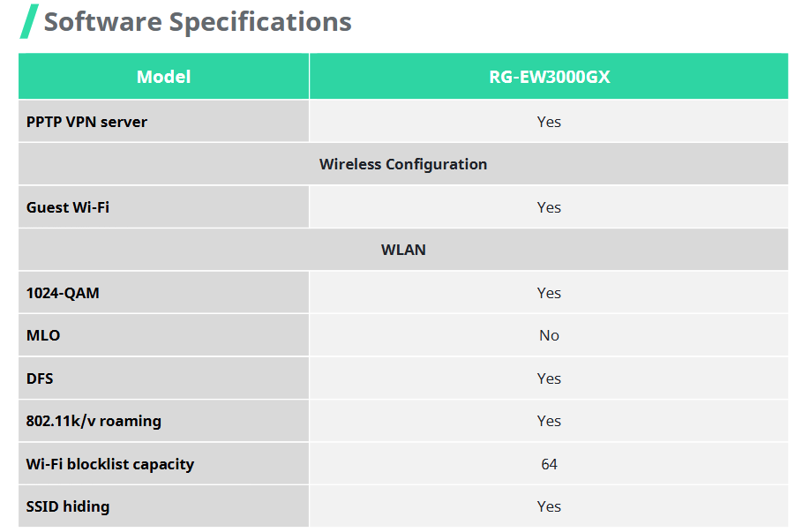Viewport: 795px width, 532px height.
Task: Select the Guest Wi-Fi row label
Action: (x=68, y=207)
